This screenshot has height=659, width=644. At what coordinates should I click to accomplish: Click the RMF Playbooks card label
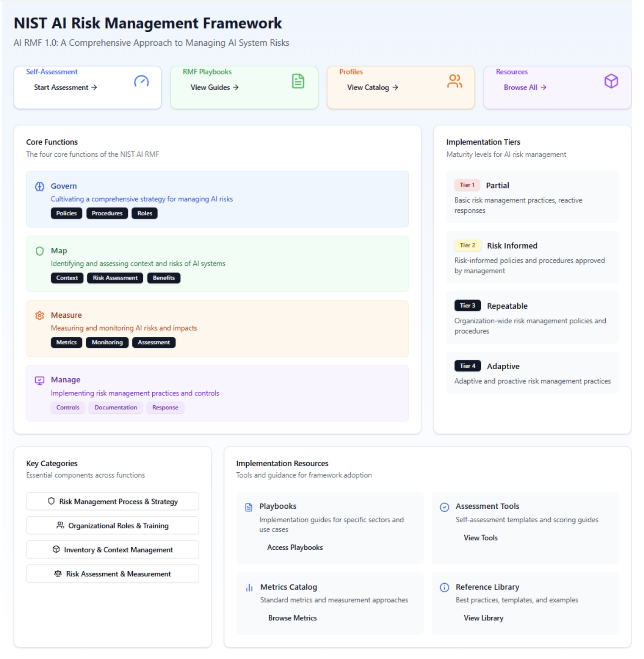click(x=207, y=72)
